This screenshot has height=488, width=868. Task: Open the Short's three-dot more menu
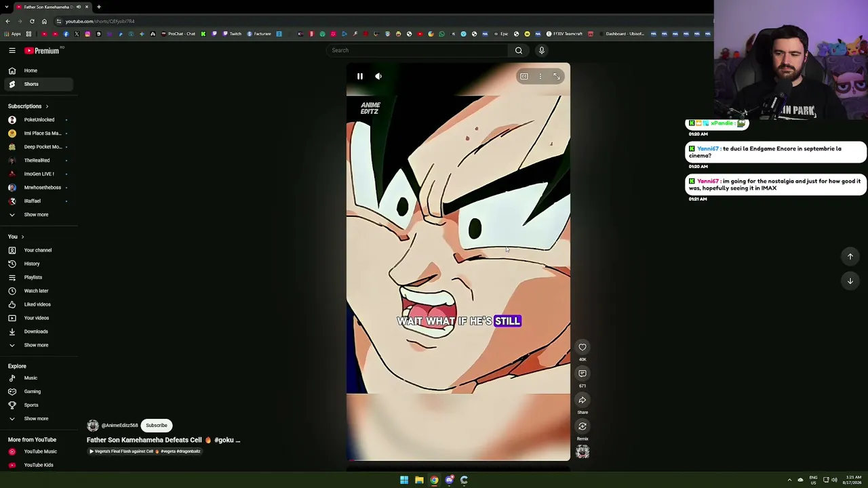coord(540,77)
